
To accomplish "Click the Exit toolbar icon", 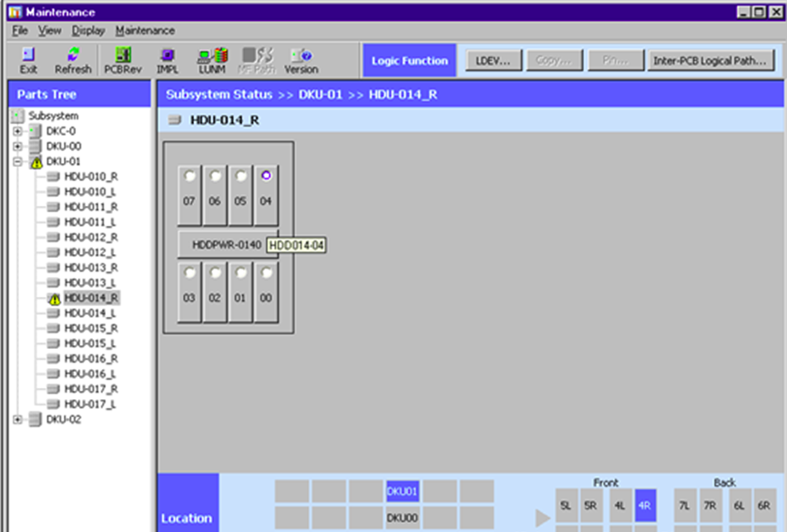I will [x=28, y=60].
